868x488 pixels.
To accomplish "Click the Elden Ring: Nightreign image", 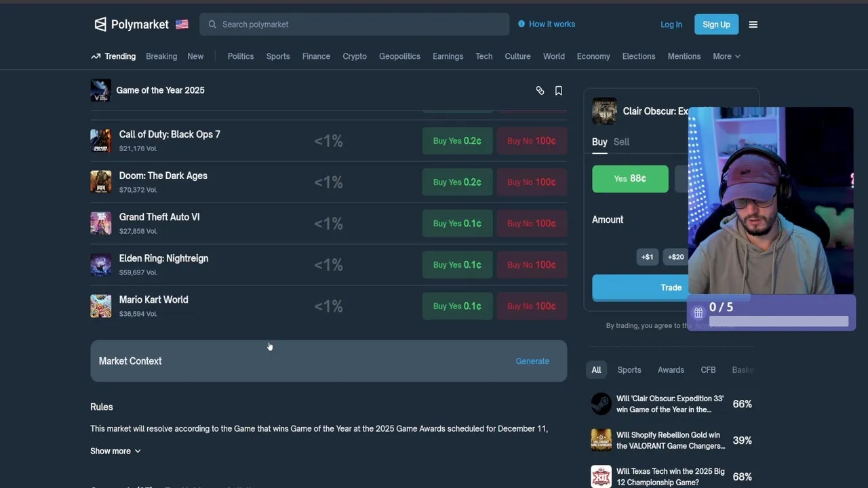I will coord(100,264).
